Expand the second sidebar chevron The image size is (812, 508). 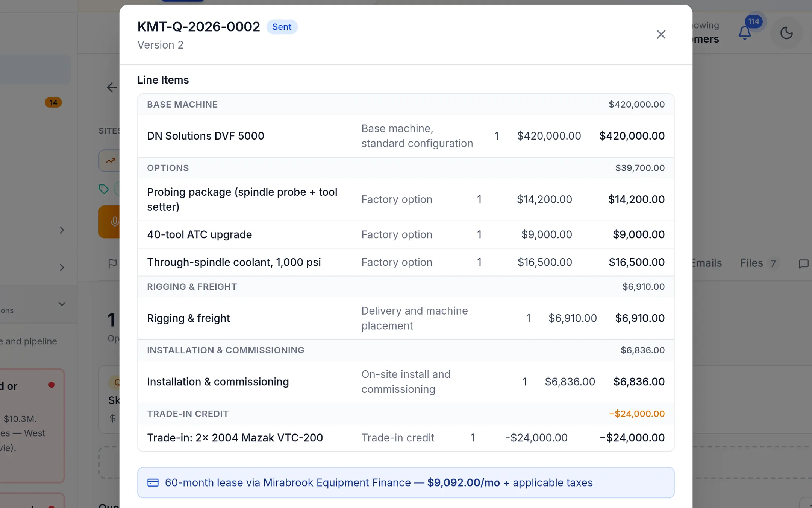coord(62,268)
